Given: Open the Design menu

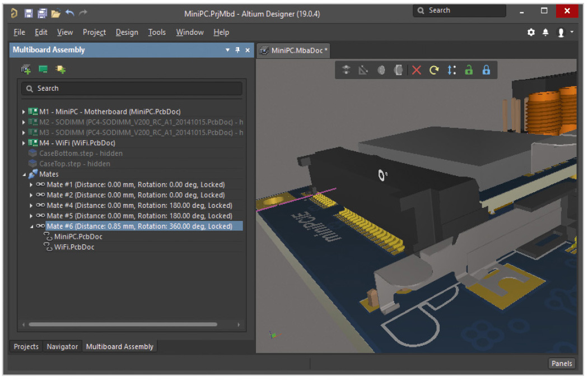Looking at the screenshot, I should point(127,33).
